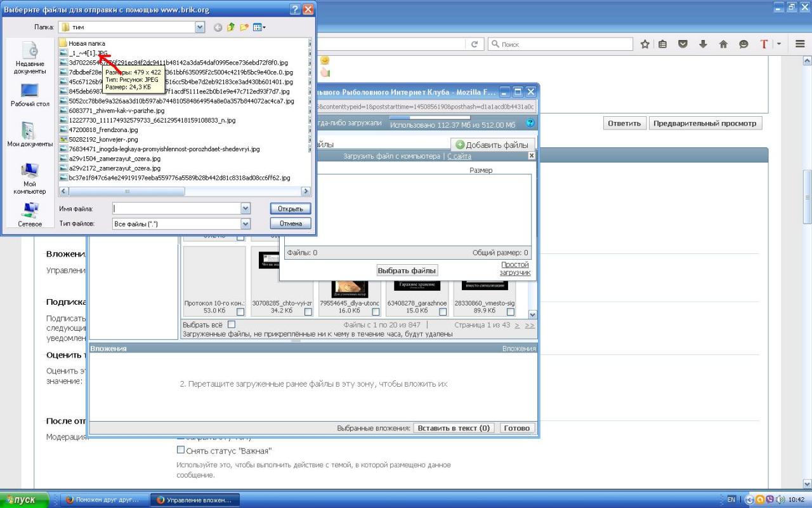Open the Firefox hamburger menu

pyautogui.click(x=800, y=44)
